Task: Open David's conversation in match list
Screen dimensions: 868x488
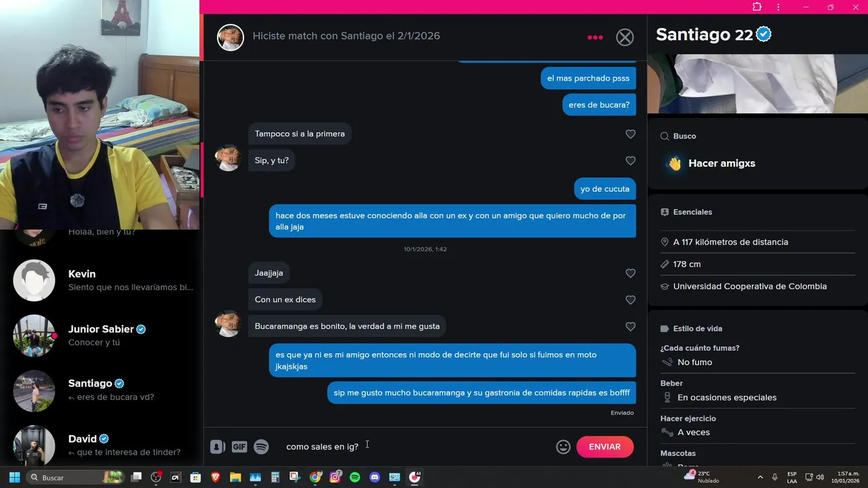Action: pos(100,445)
